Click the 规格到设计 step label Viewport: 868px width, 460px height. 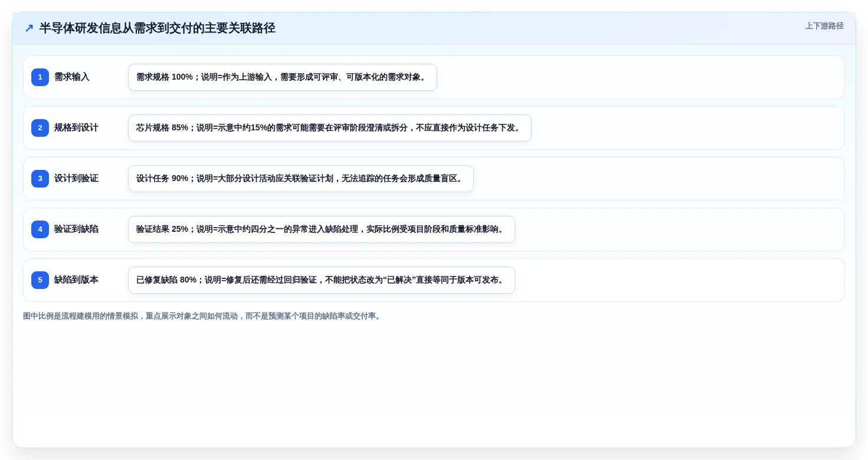tap(76, 128)
